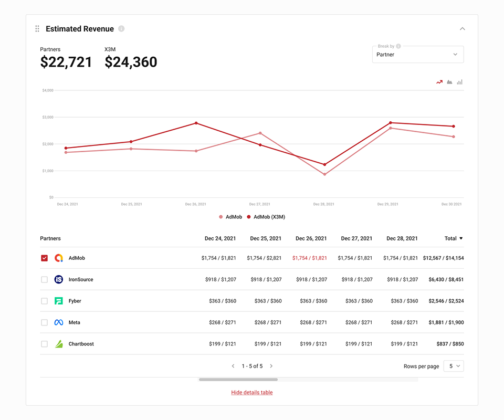
Task: Click the Dec 26, 2021 column header
Action: pos(311,238)
